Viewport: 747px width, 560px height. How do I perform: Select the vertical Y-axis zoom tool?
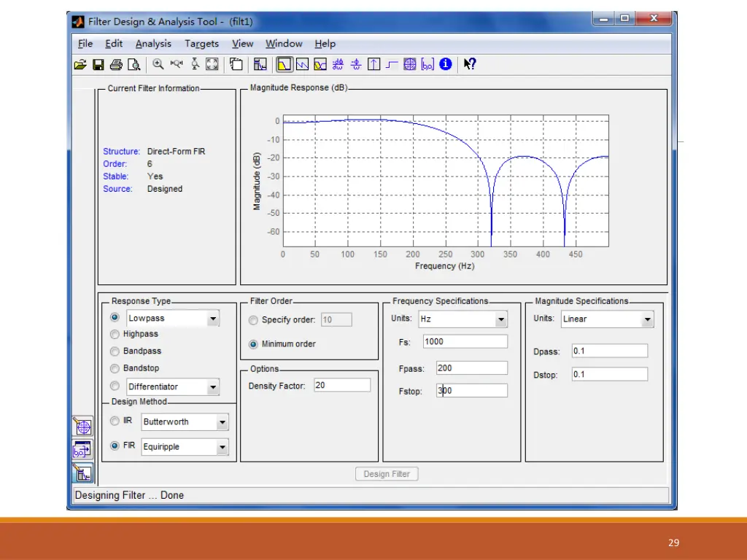point(195,64)
